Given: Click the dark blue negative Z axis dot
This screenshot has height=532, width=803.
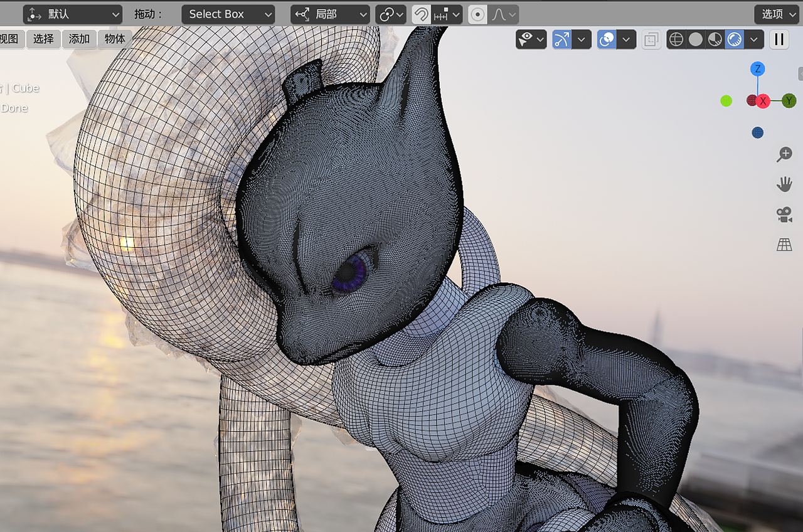Looking at the screenshot, I should 758,132.
